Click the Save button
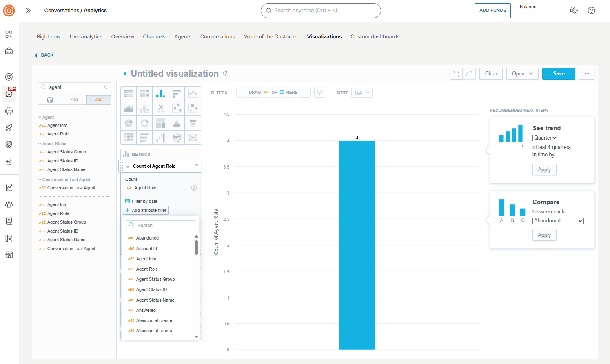 pos(559,74)
